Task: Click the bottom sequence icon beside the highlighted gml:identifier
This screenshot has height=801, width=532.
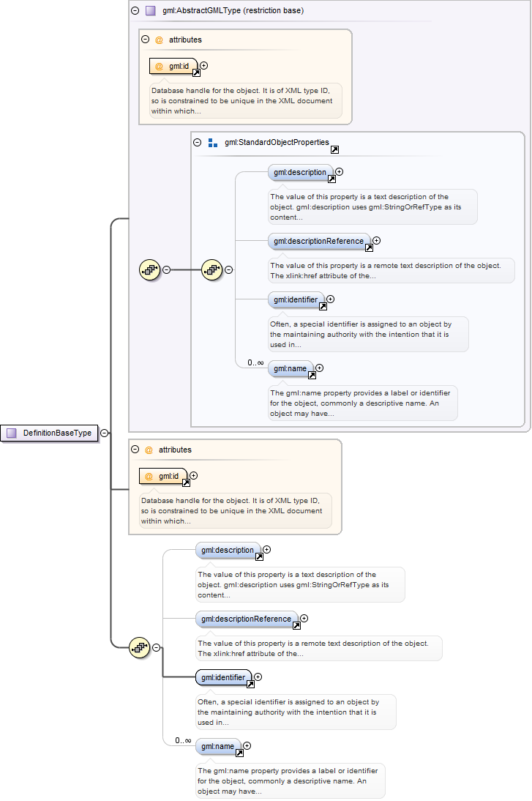Action: tap(139, 647)
